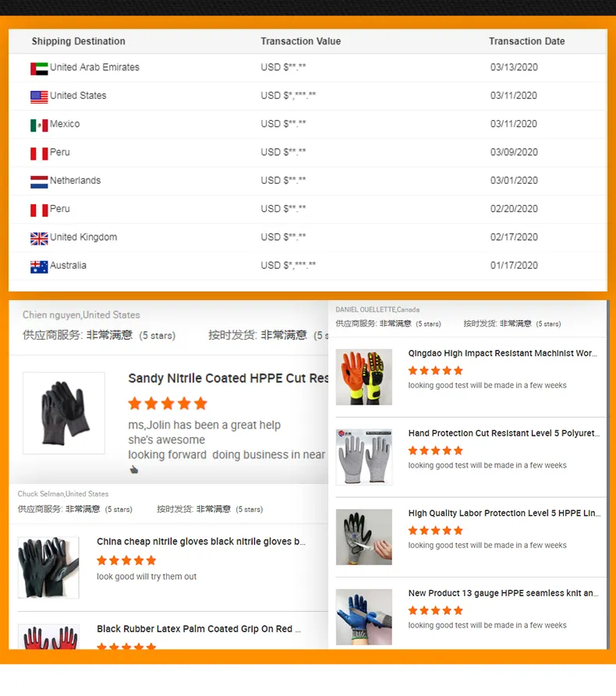Click the black nitrile glove thumbnail in Chien's review

[64, 413]
